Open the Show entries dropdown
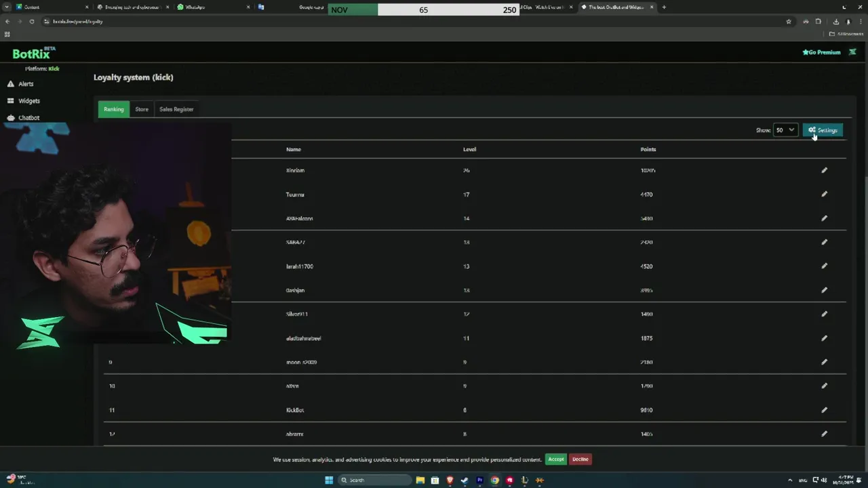The width and height of the screenshot is (868, 488). point(785,130)
